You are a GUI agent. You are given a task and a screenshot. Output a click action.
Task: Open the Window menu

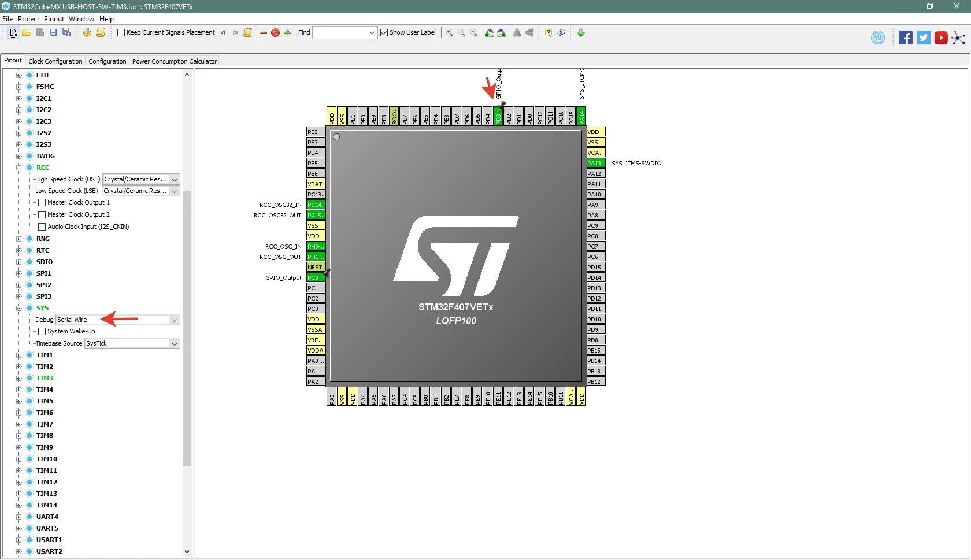[x=81, y=19]
